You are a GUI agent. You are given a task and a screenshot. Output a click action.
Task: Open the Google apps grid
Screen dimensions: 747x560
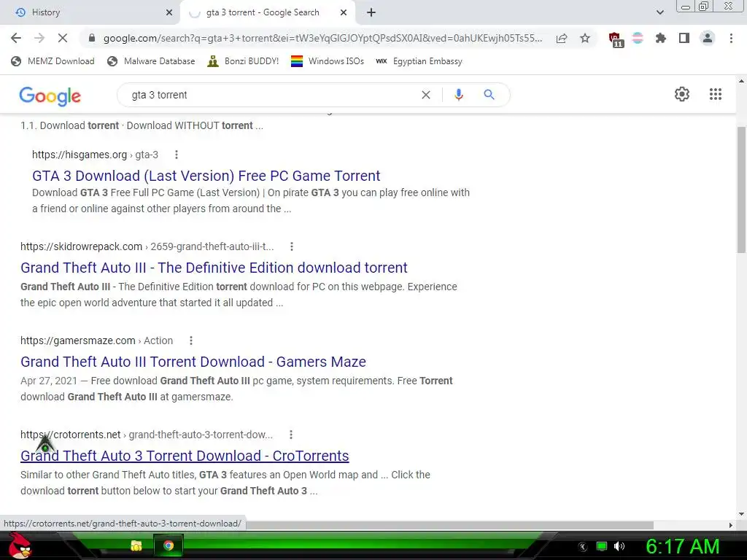click(715, 94)
